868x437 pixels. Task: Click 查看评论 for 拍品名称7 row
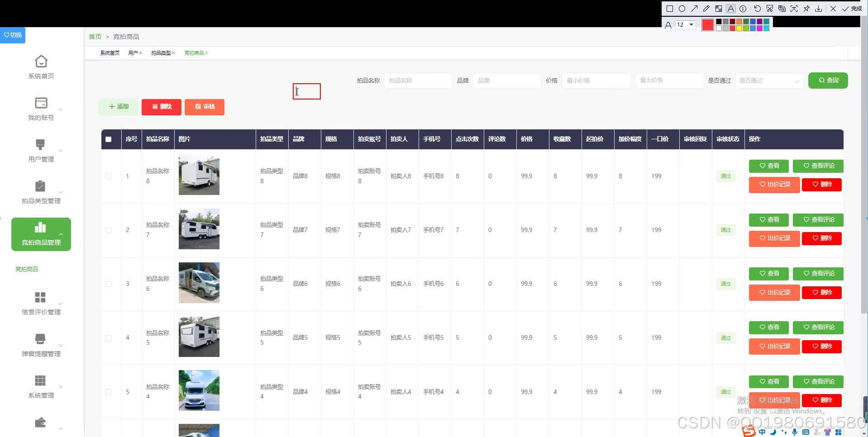[818, 220]
